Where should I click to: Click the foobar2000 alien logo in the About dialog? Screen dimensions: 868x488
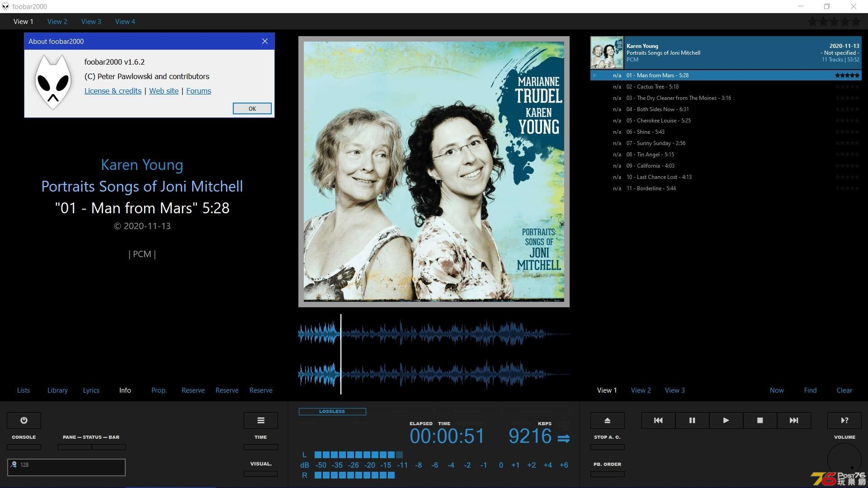point(53,82)
